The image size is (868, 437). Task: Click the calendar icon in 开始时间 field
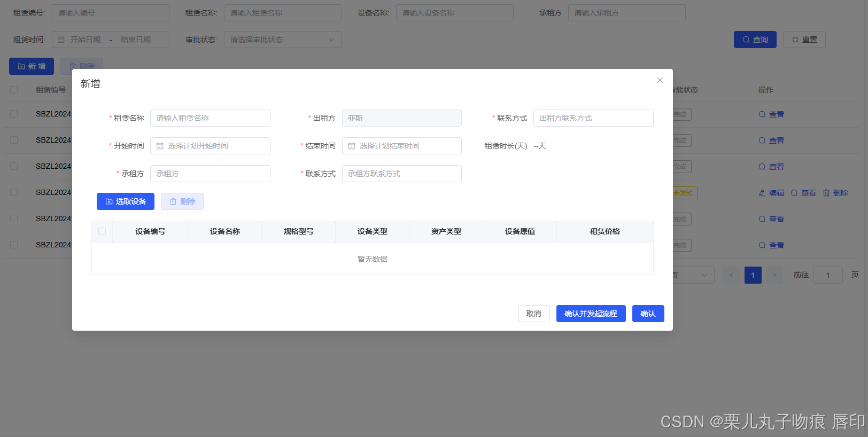pyautogui.click(x=160, y=146)
